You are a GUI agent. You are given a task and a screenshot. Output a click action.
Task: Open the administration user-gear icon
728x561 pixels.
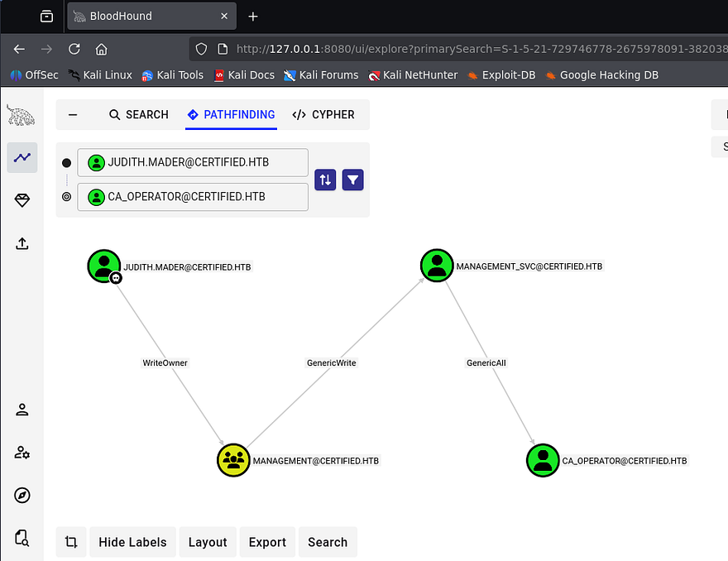[22, 453]
